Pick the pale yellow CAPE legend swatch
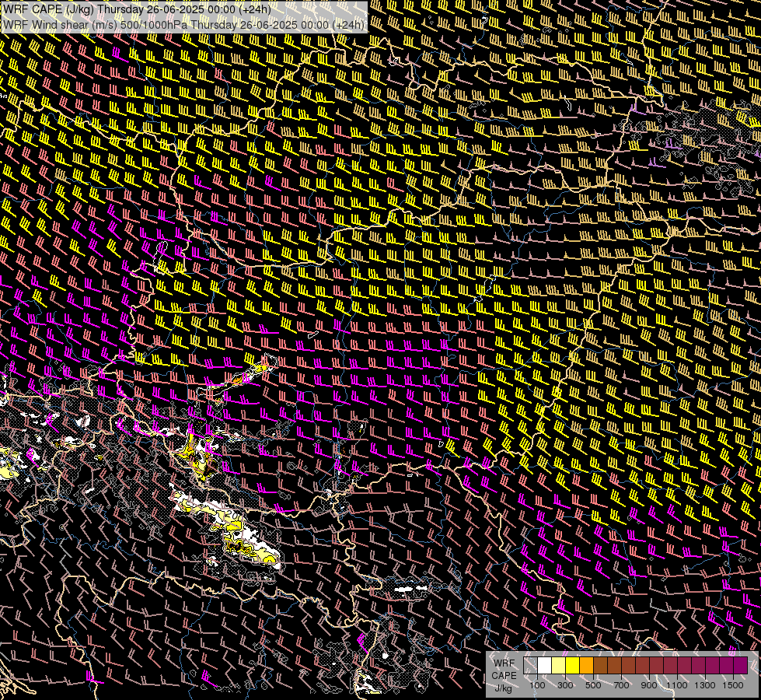The height and width of the screenshot is (700, 761). (559, 665)
